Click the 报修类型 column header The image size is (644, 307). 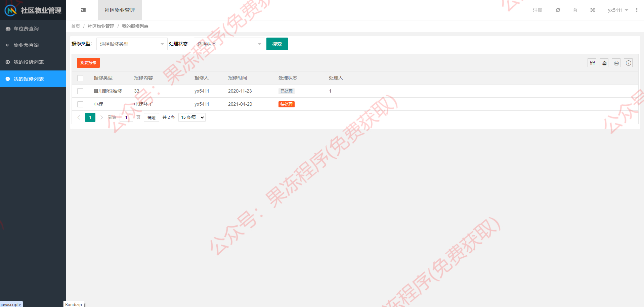point(103,78)
